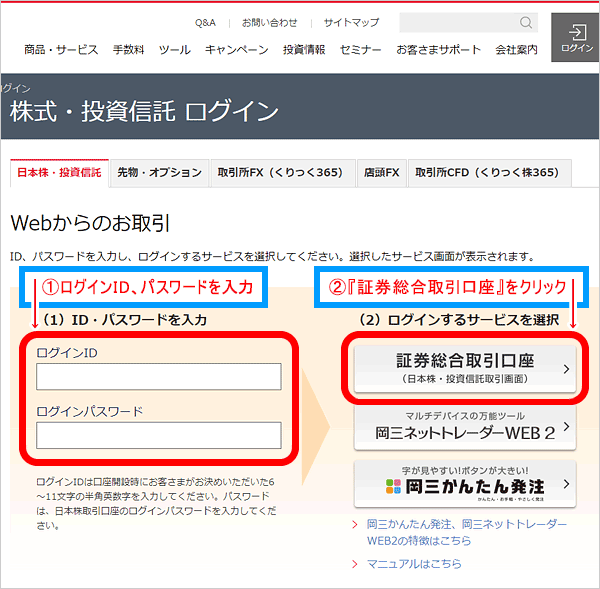Open 手数料 menu
The height and width of the screenshot is (589, 600).
point(129,50)
